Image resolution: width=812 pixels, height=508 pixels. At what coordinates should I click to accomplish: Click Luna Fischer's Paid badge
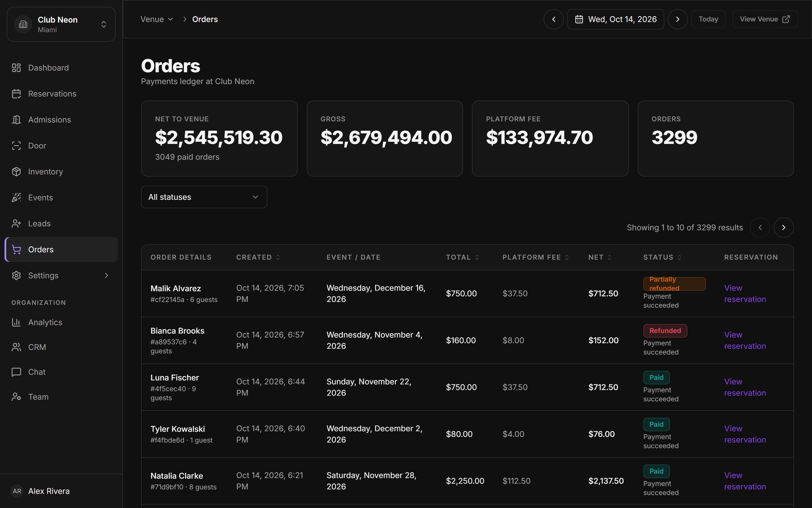(x=656, y=378)
